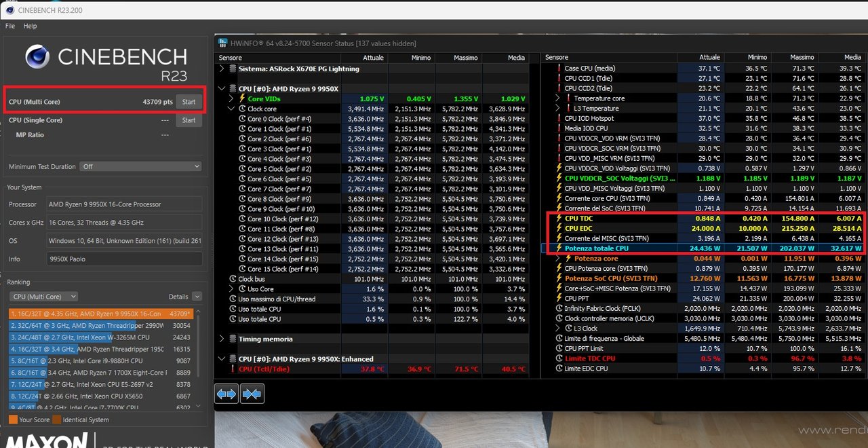Select the AMD Ryzen 9 9950X ranking entry
Screen dimensions: 868x448
pos(102,314)
